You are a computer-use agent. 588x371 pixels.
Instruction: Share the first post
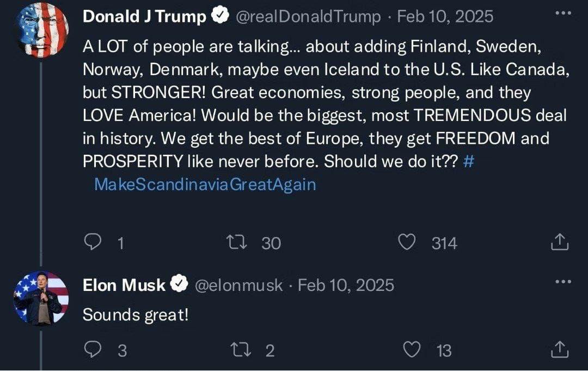[x=560, y=242]
